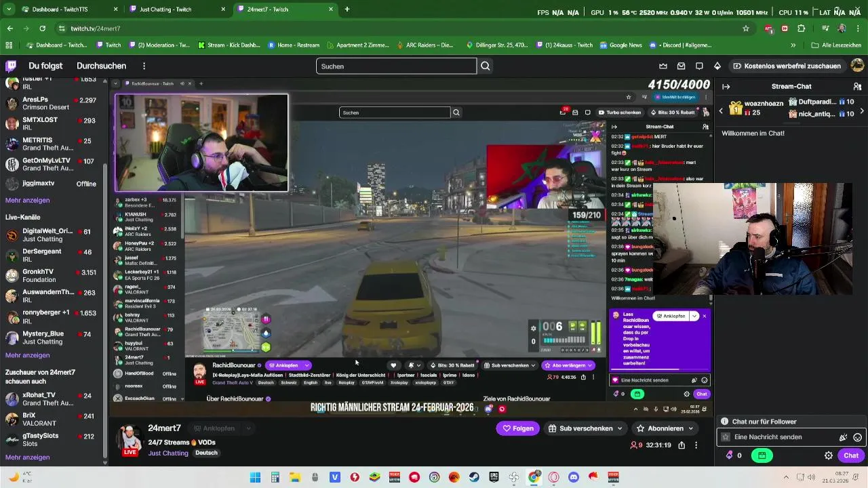
Task: Open Steam from the taskbar
Action: click(x=474, y=477)
